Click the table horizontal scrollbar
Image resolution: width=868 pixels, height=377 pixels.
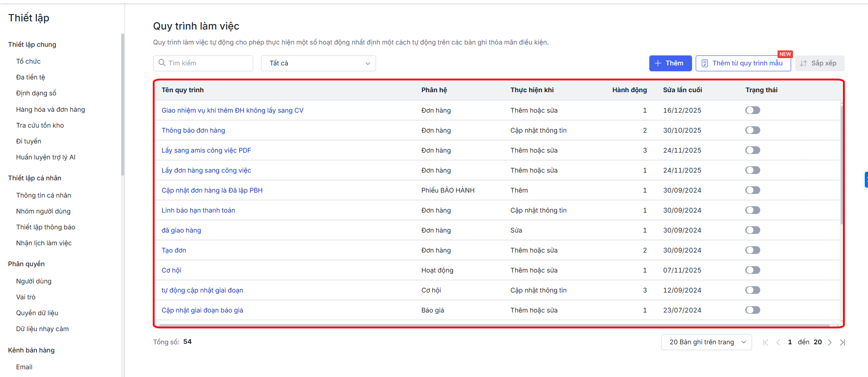(x=494, y=325)
